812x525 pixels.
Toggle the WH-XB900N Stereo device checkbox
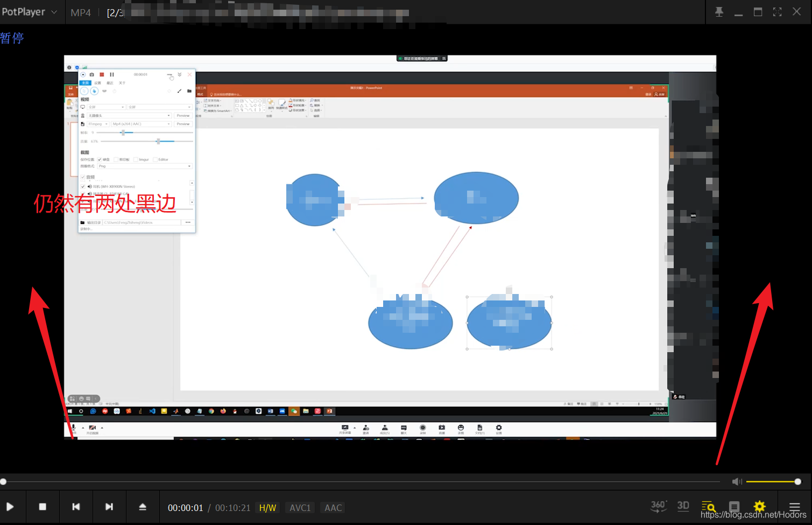pyautogui.click(x=83, y=186)
